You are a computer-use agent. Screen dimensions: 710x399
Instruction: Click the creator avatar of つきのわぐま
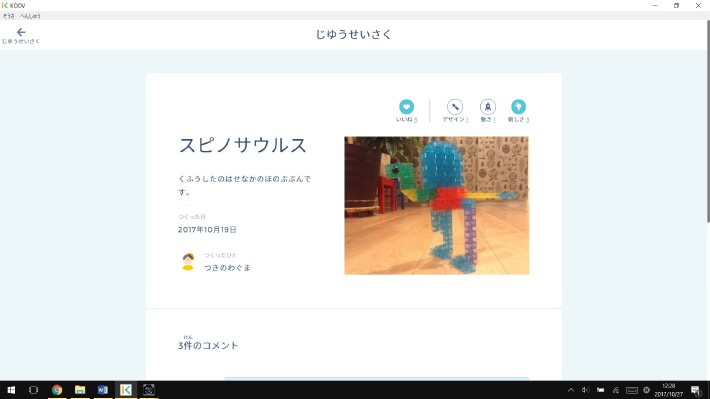tap(188, 262)
